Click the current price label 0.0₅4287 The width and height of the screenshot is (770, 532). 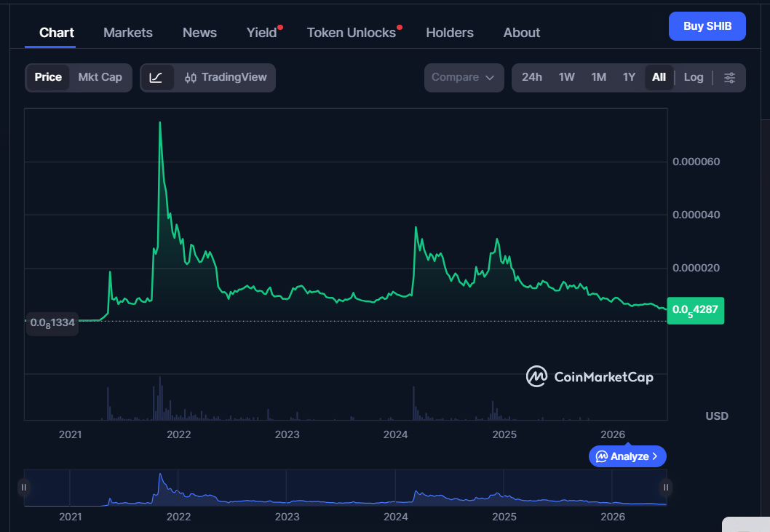(x=695, y=311)
